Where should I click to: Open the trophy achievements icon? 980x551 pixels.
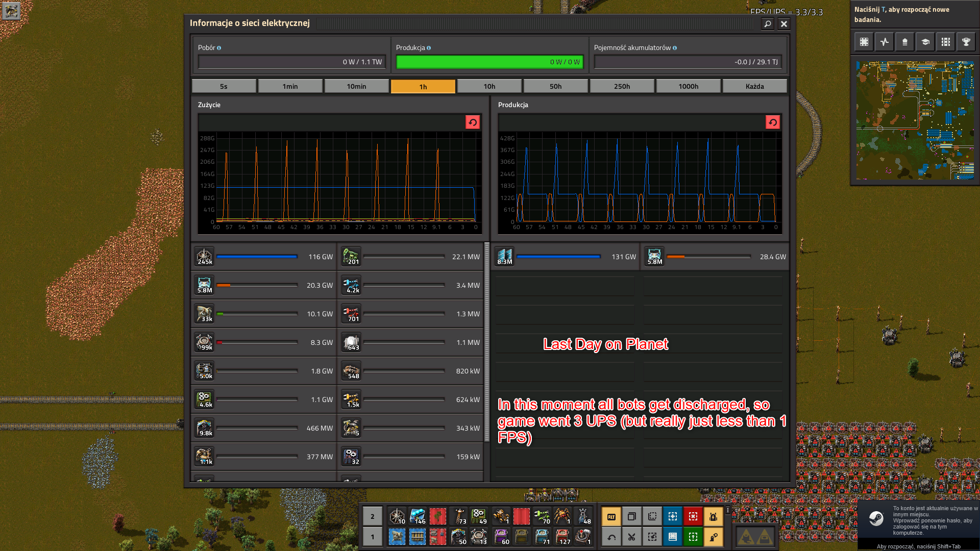tap(966, 42)
